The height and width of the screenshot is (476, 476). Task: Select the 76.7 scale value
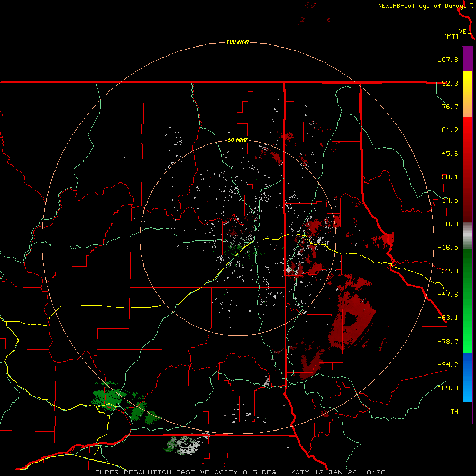coord(450,106)
